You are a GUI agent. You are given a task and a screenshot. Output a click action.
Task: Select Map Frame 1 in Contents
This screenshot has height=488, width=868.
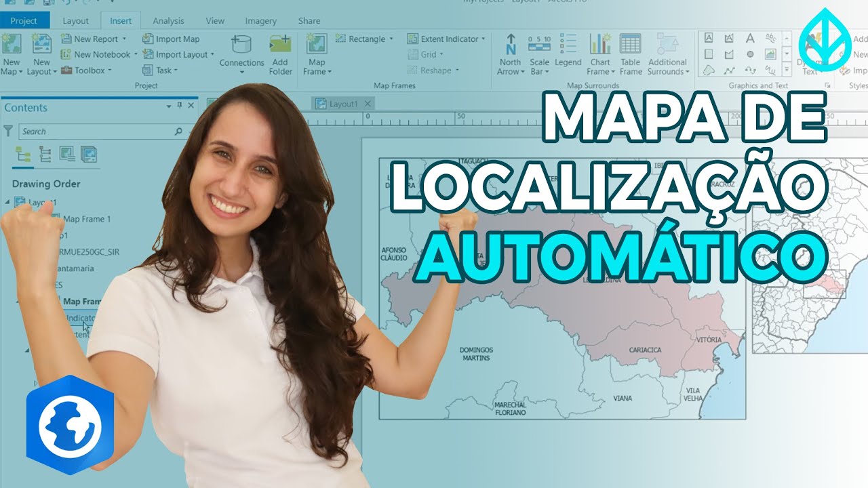[87, 219]
